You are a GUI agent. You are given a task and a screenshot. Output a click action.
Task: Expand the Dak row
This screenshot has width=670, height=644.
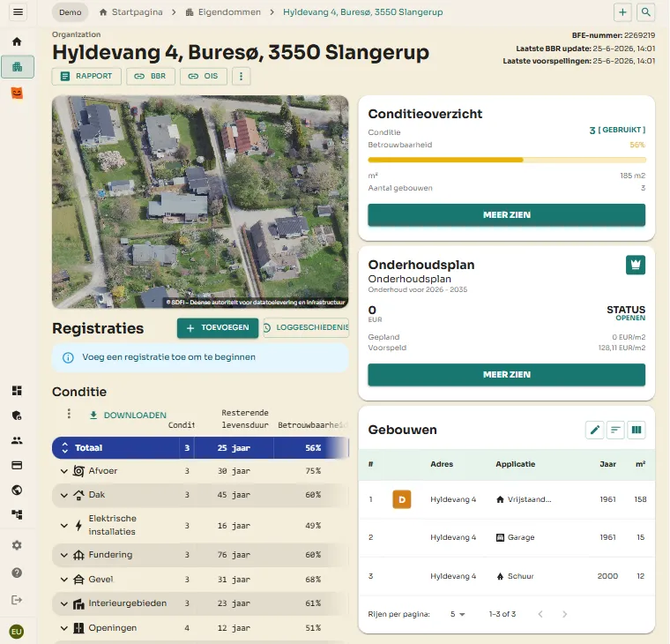tap(64, 495)
